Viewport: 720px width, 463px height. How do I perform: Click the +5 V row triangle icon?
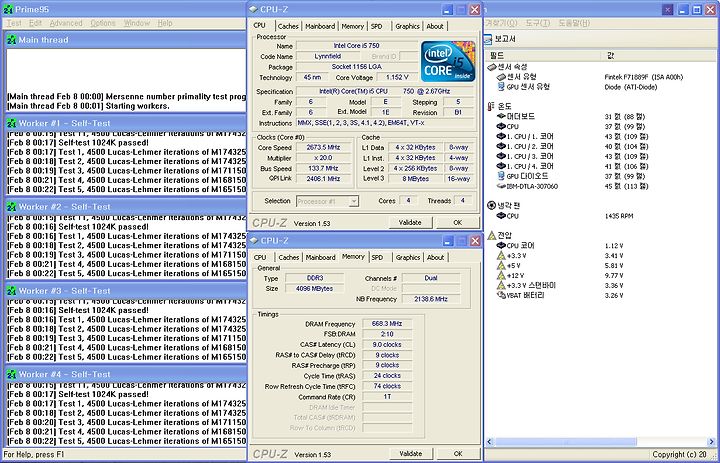(501, 265)
